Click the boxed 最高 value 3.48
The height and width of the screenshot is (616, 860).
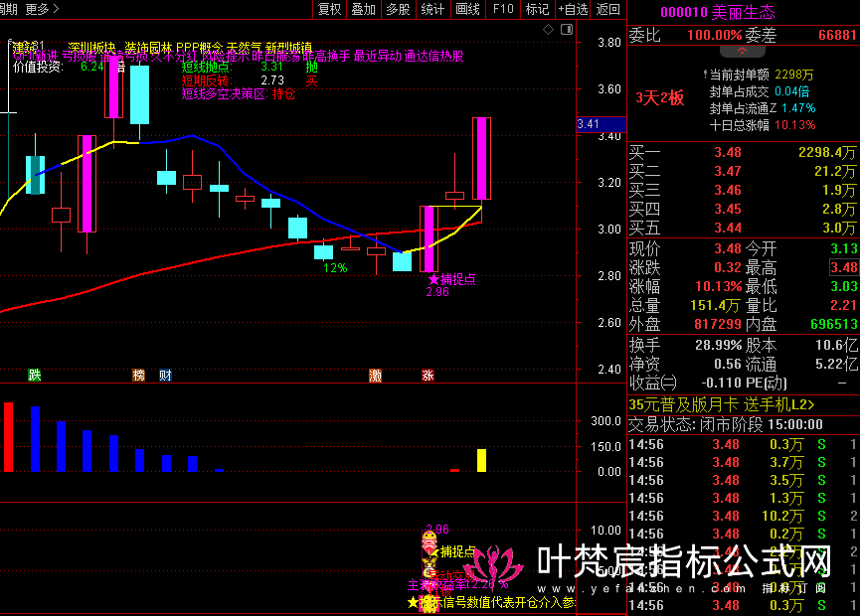843,267
